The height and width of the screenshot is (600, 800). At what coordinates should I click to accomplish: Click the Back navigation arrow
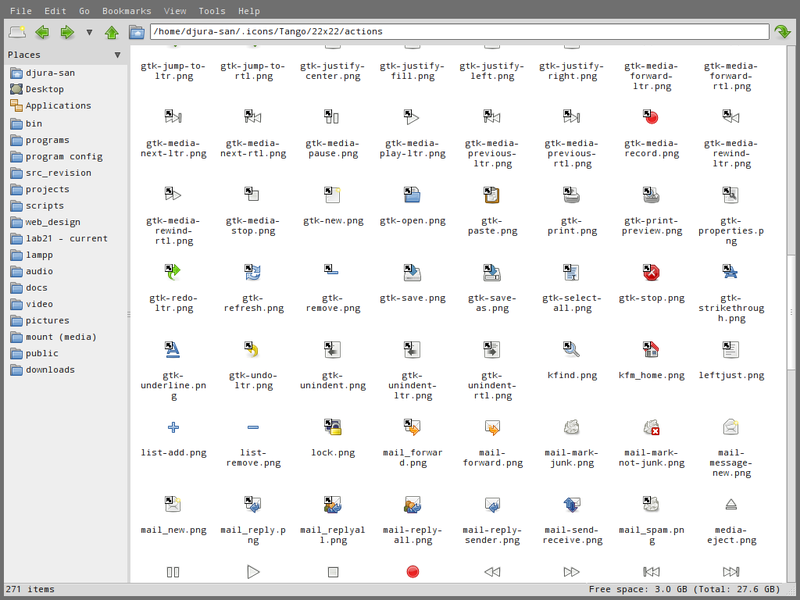pyautogui.click(x=41, y=31)
